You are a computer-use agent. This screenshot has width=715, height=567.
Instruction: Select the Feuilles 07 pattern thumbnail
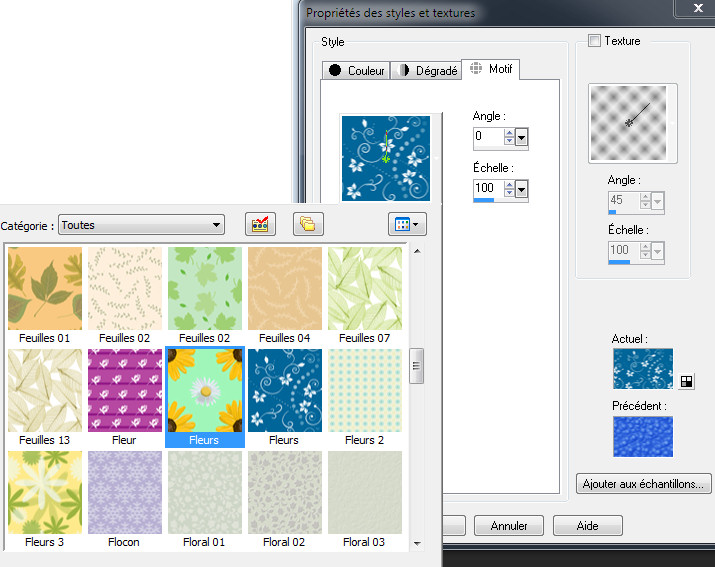tap(365, 288)
